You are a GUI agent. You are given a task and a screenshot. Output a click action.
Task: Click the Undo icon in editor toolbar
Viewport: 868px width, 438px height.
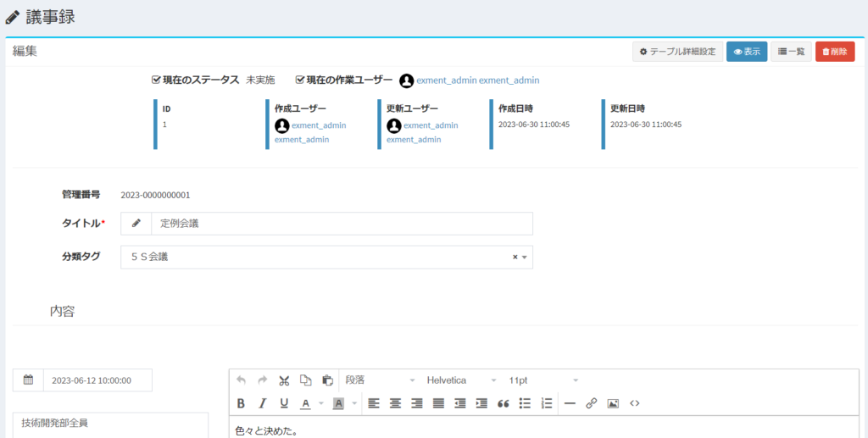(241, 380)
